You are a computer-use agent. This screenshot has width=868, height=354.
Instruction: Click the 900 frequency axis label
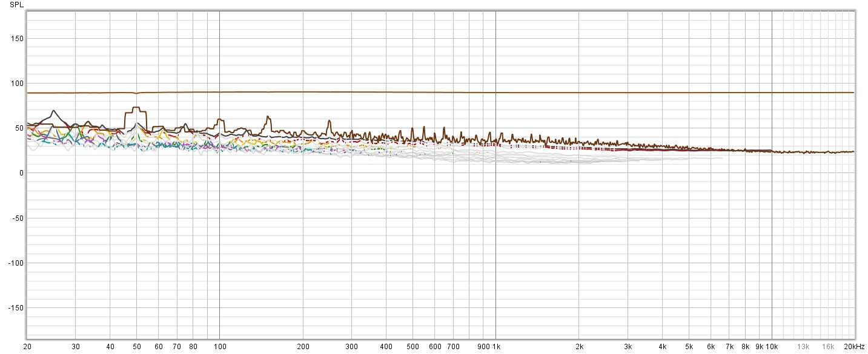coord(483,347)
